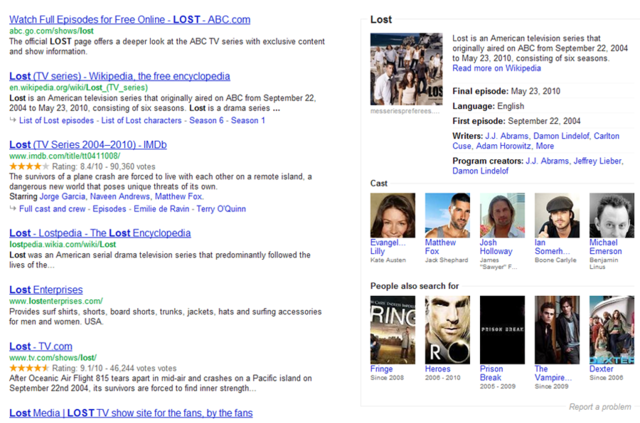Open Lost Media fan site result
Screen dimensions: 640x423
click(131, 413)
